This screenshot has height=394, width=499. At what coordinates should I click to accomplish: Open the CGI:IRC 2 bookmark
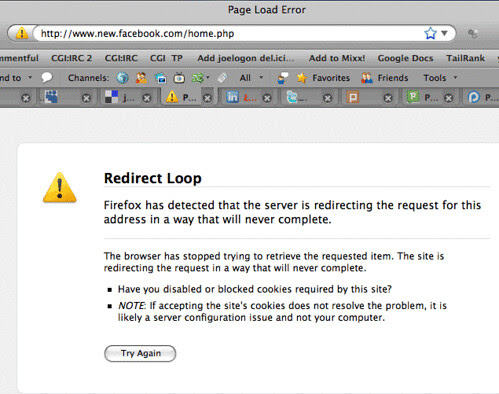[71, 58]
